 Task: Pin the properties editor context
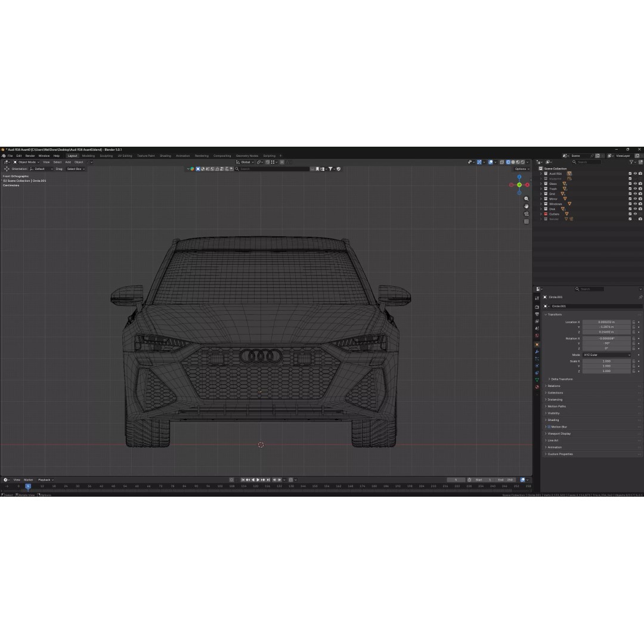pos(640,297)
